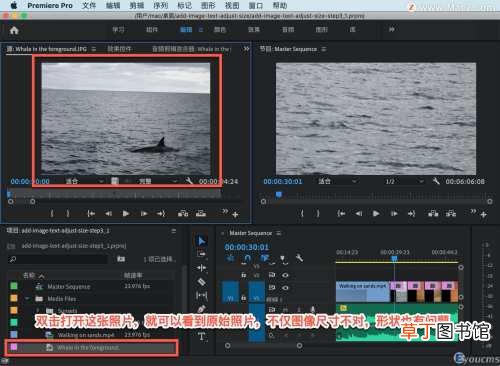Step back one frame in Program monitor
Image resolution: width=500 pixels, height=366 pixels.
(x=358, y=213)
